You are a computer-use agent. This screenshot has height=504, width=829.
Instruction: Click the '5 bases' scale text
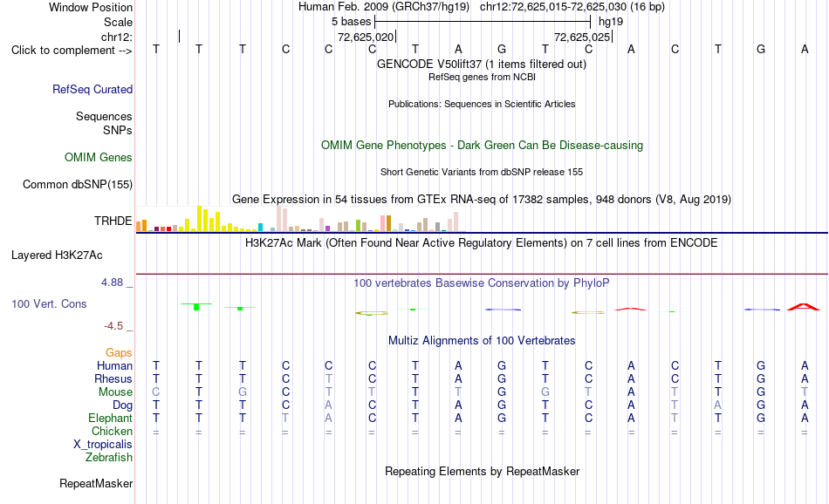coord(352,22)
